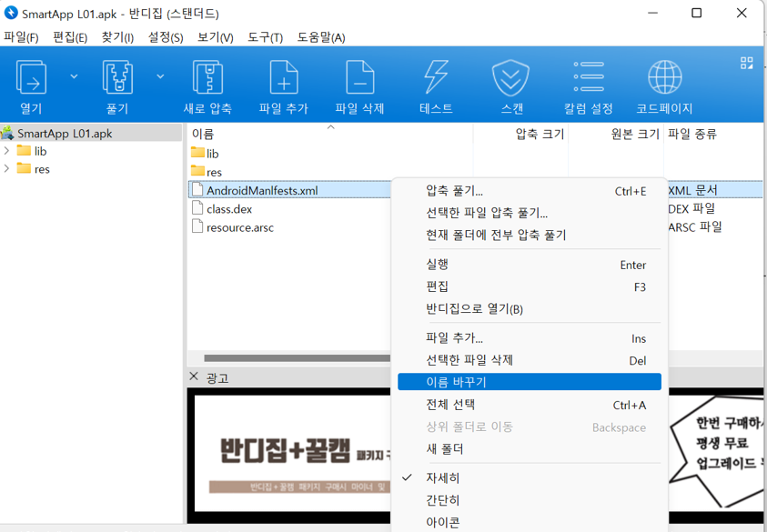Click the Scan (스캔) shield icon
The height and width of the screenshot is (532, 767).
tap(510, 77)
